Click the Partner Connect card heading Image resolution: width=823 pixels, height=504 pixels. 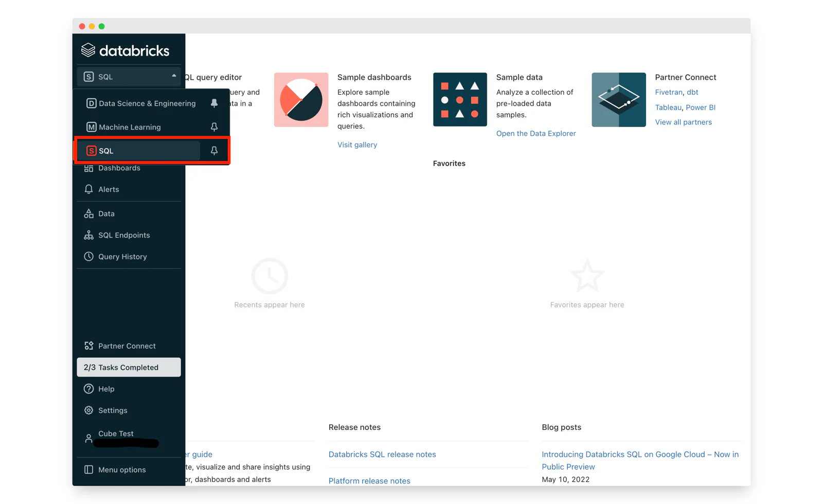(686, 77)
